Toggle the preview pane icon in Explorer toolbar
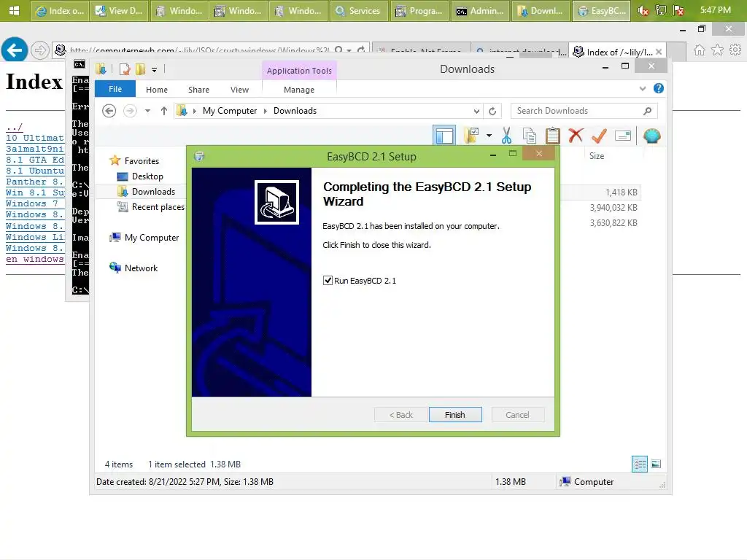The width and height of the screenshot is (747, 560). [444, 136]
